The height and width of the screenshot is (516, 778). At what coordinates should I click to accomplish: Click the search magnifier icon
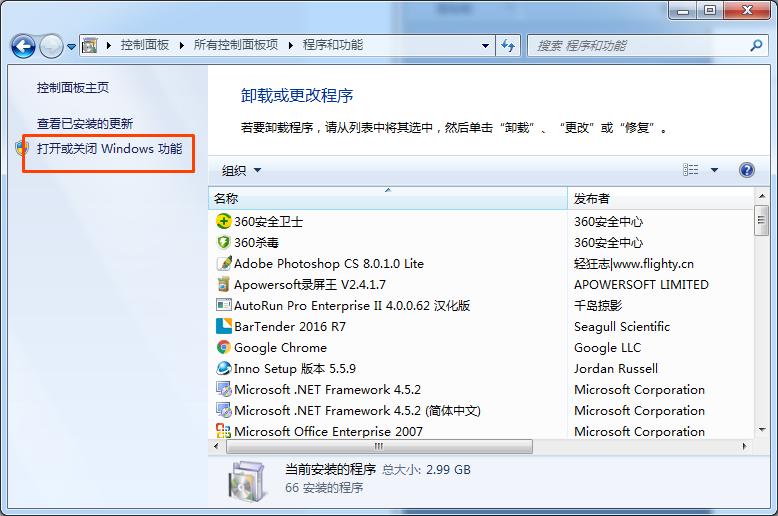point(756,46)
